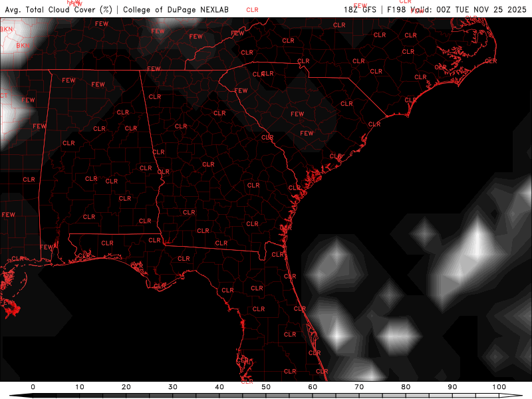Click the '00Z TUE NOV 25 2025' valid time
The image size is (532, 399).
481,9
